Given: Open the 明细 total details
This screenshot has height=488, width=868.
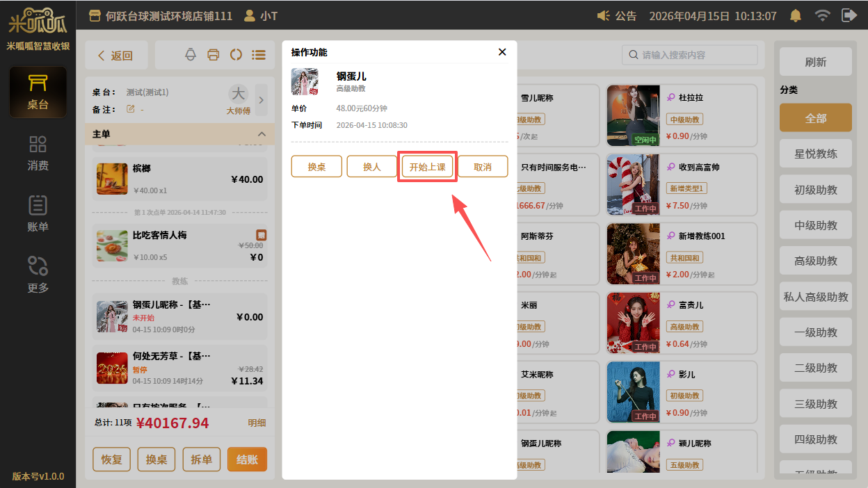Looking at the screenshot, I should pos(257,423).
